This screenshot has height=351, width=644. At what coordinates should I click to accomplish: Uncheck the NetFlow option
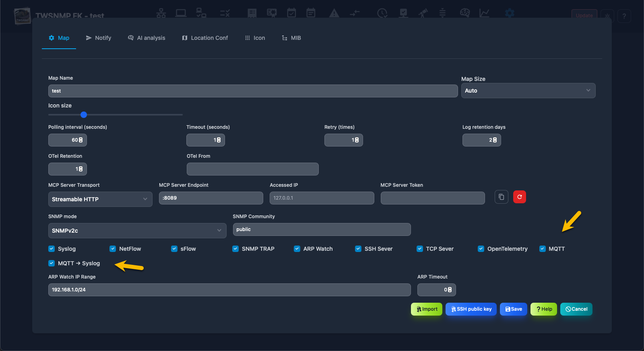click(x=113, y=249)
